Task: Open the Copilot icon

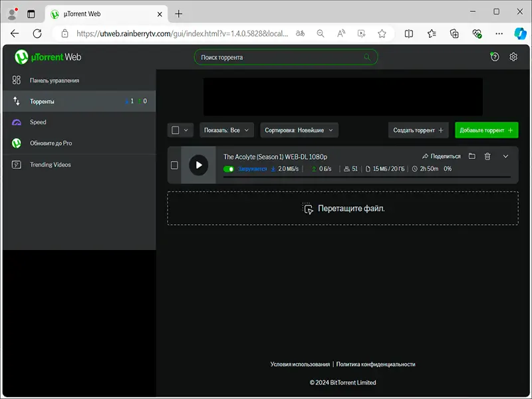Action: click(521, 34)
